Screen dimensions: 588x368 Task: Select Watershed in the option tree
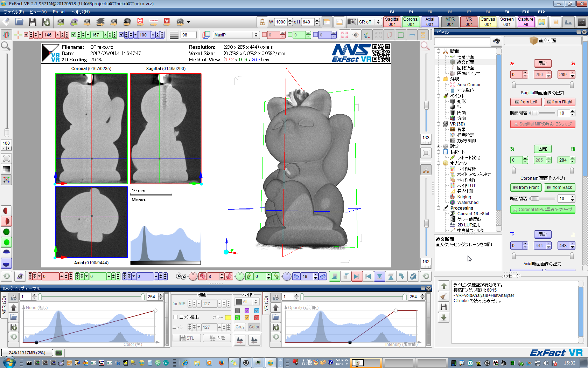click(468, 203)
